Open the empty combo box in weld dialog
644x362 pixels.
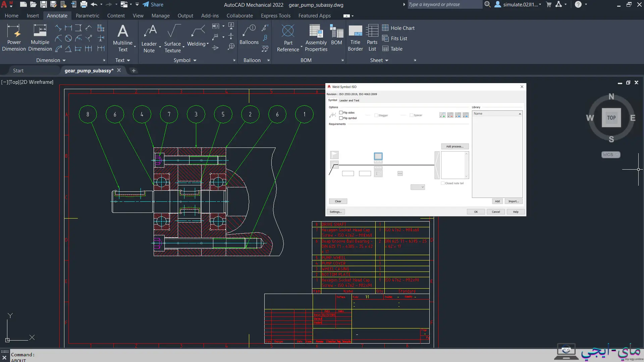418,187
